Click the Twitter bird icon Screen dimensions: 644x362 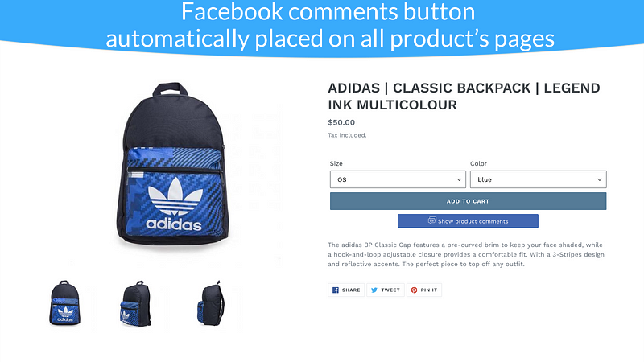click(374, 290)
